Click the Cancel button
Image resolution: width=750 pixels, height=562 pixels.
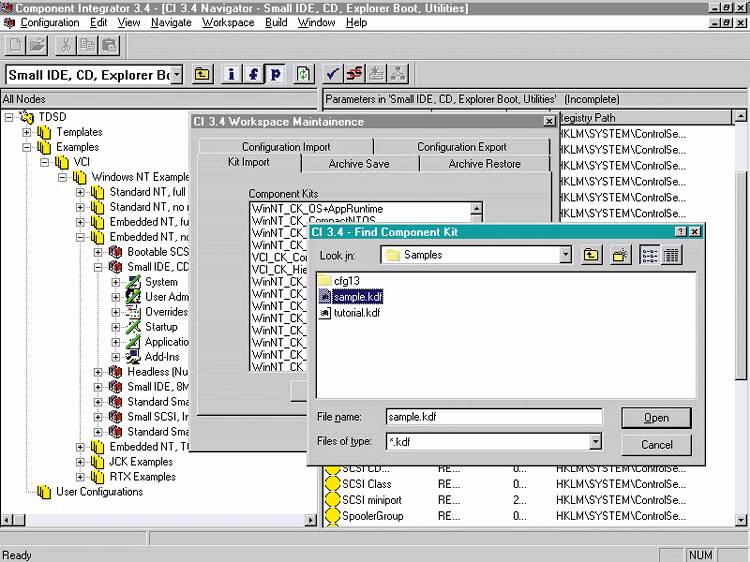[x=656, y=444]
